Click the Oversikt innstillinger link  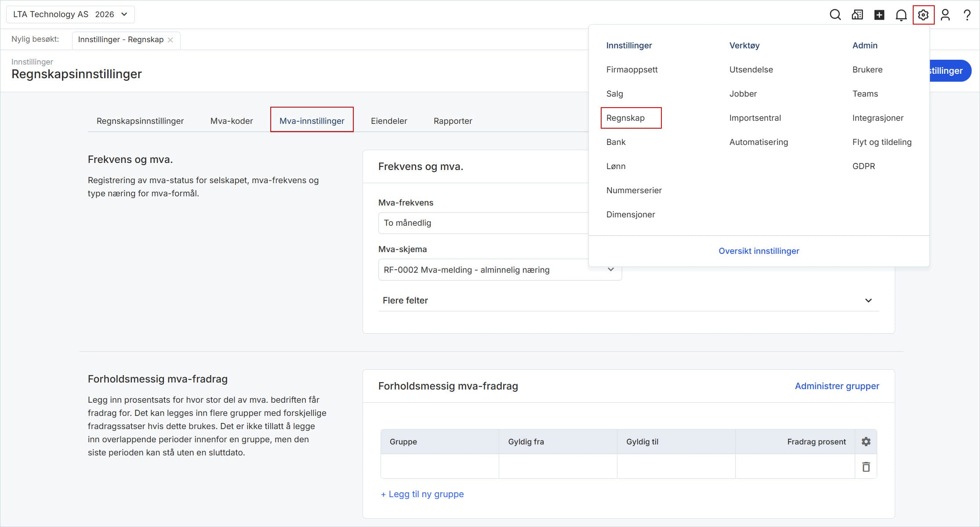click(759, 251)
